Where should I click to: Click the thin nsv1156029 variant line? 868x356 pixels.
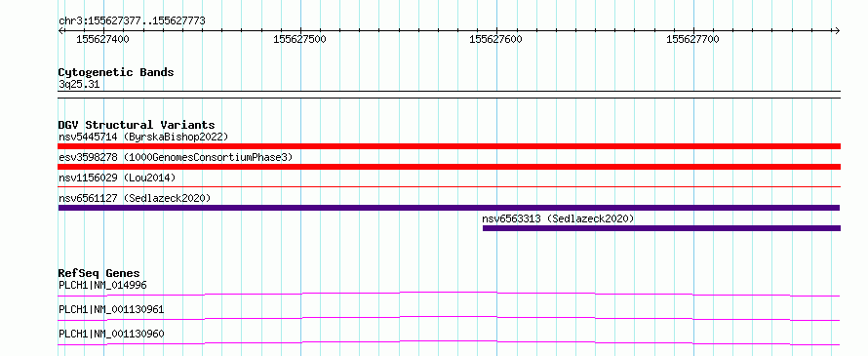pos(449,187)
